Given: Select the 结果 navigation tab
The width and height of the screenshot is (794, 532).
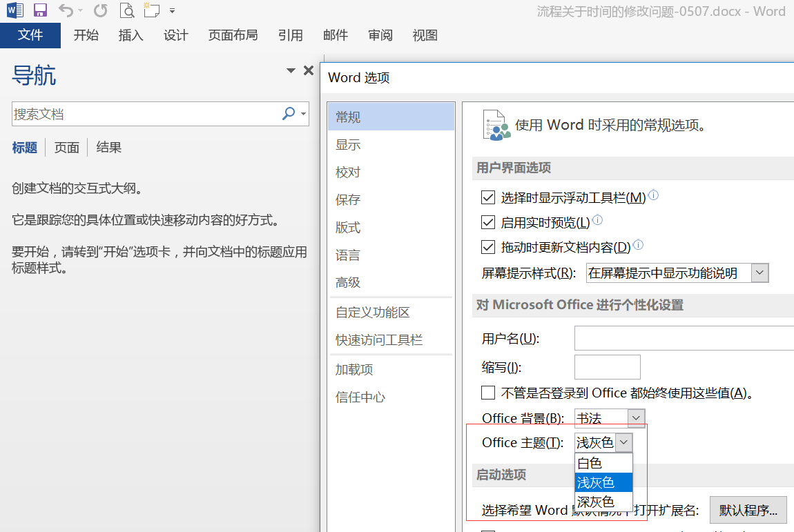Looking at the screenshot, I should click(109, 148).
